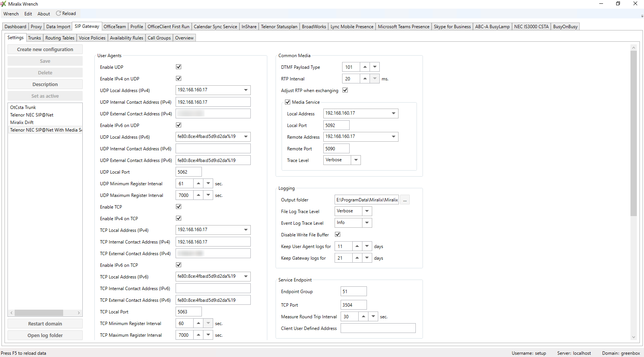Increase DTMF Payload Type with up arrow
Viewport: 644px width, 357px height.
(365, 67)
